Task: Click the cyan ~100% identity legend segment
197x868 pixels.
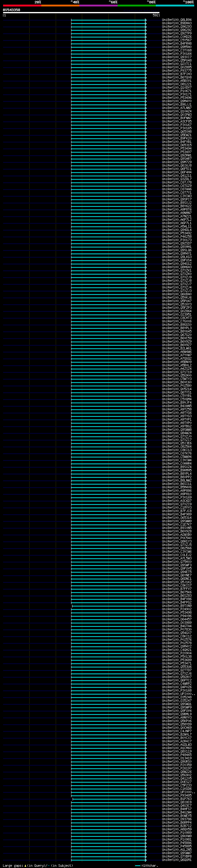Action: pyautogui.click(x=175, y=6)
